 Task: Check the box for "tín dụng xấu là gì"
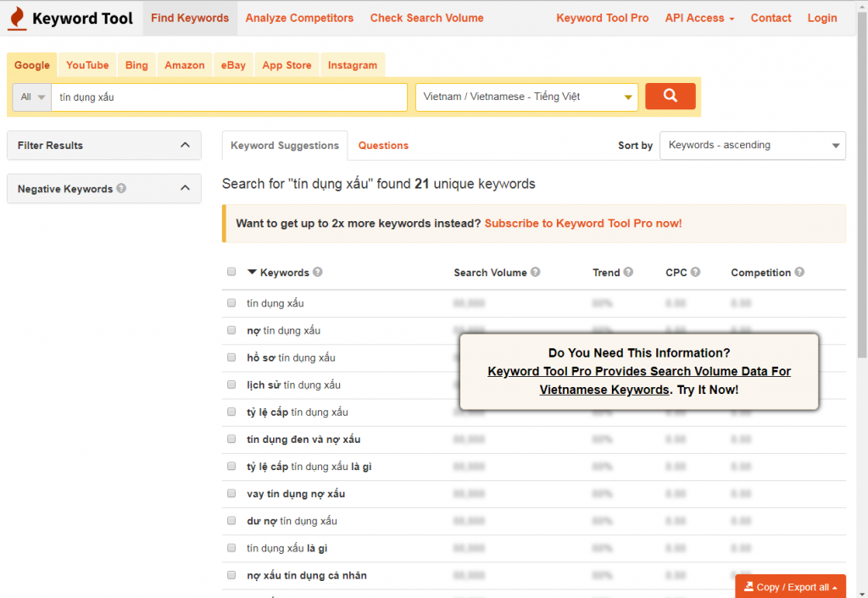[x=231, y=547]
